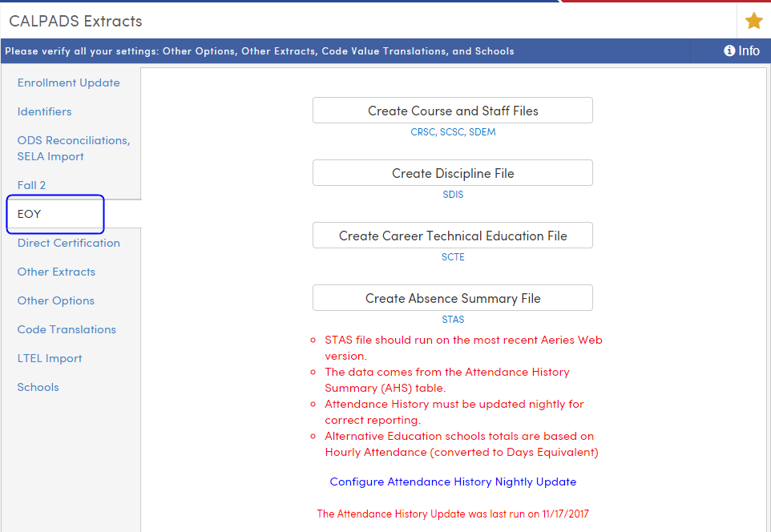Switch to the Fall 2 tab
Image resolution: width=771 pixels, height=532 pixels.
(x=31, y=184)
